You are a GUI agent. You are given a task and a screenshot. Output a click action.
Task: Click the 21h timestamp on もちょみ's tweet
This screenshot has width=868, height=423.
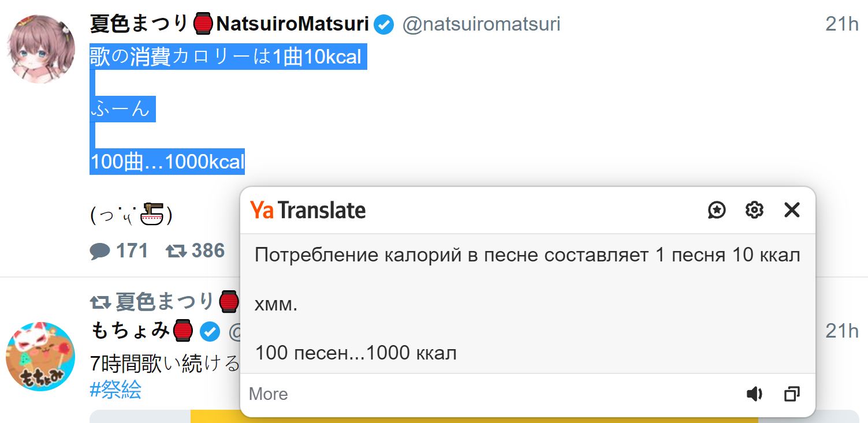point(842,331)
